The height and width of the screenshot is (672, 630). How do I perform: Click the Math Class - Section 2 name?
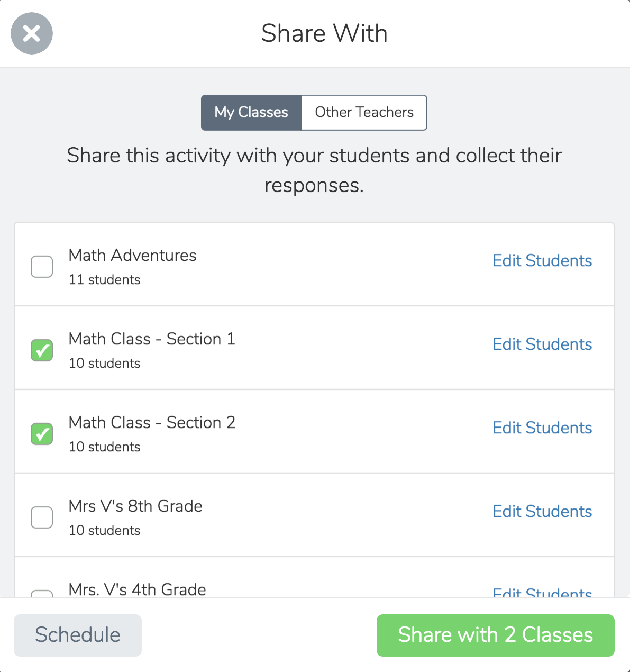[152, 423]
